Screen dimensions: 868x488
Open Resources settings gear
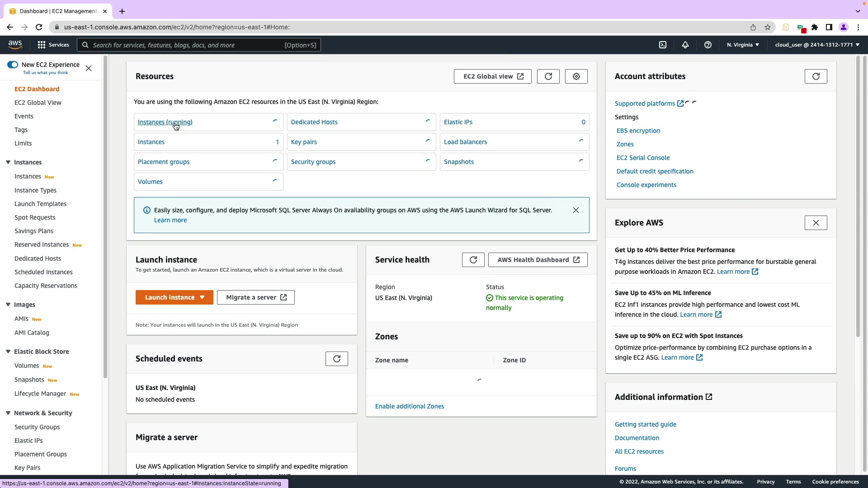coord(576,76)
